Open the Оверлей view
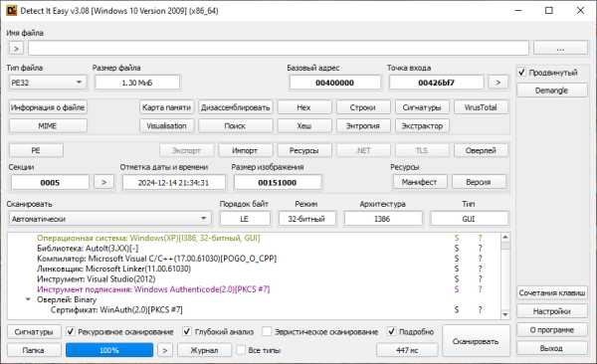The image size is (597, 364). pos(481,150)
